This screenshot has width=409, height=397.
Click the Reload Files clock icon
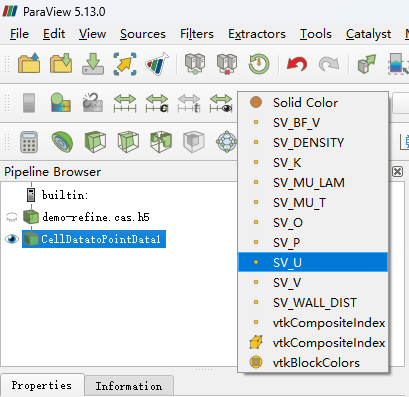point(259,63)
